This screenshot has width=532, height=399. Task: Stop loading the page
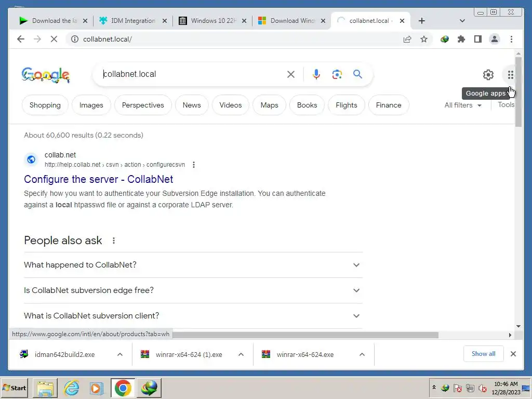pyautogui.click(x=54, y=39)
